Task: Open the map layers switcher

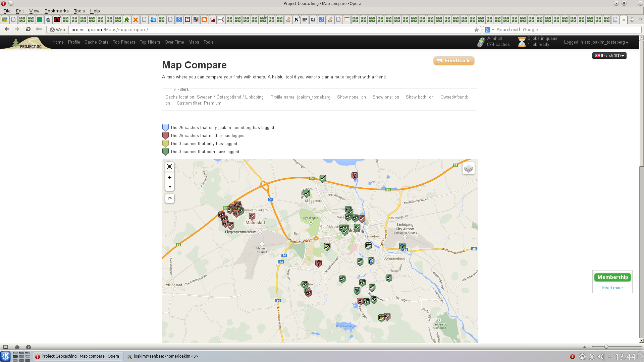Action: [469, 169]
